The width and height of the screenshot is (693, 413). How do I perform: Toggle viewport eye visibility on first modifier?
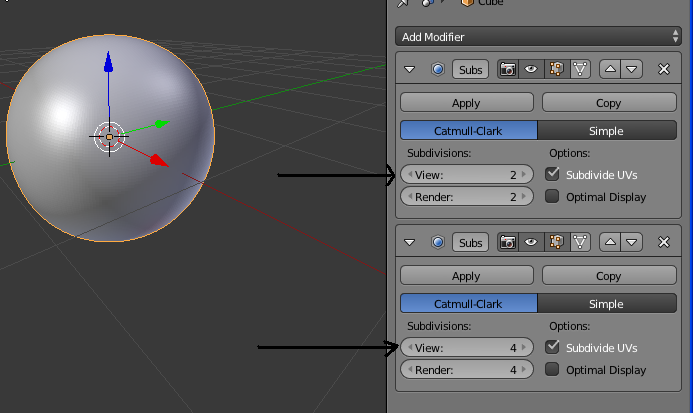point(531,69)
